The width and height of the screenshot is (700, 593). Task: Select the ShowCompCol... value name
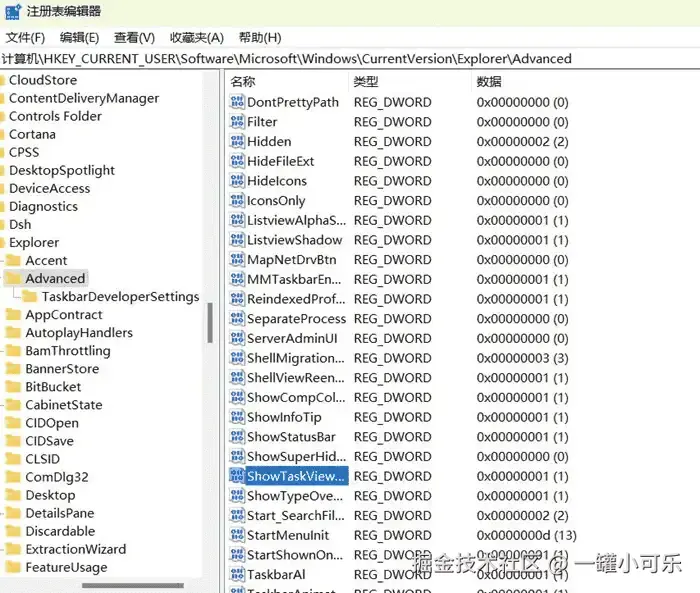coord(296,397)
